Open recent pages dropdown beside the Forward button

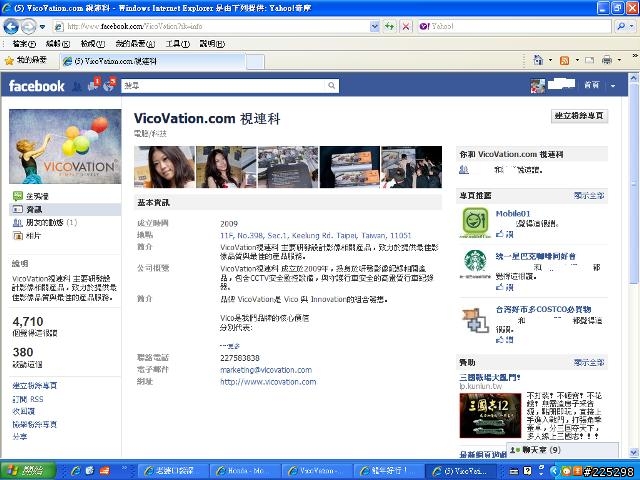42,27
